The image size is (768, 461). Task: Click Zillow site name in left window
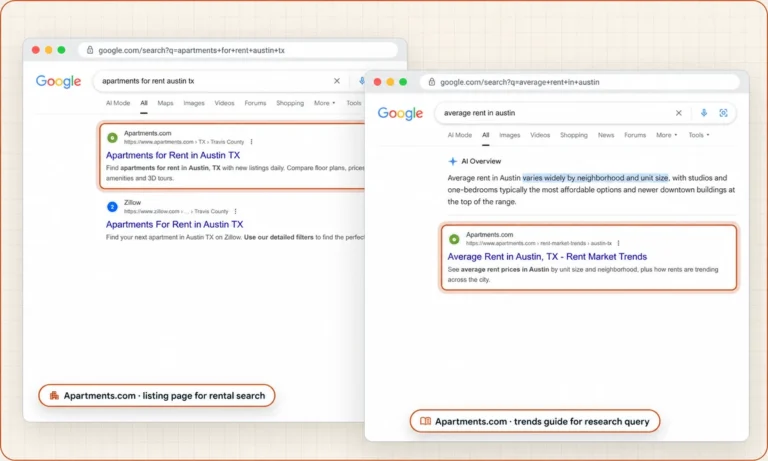click(132, 202)
